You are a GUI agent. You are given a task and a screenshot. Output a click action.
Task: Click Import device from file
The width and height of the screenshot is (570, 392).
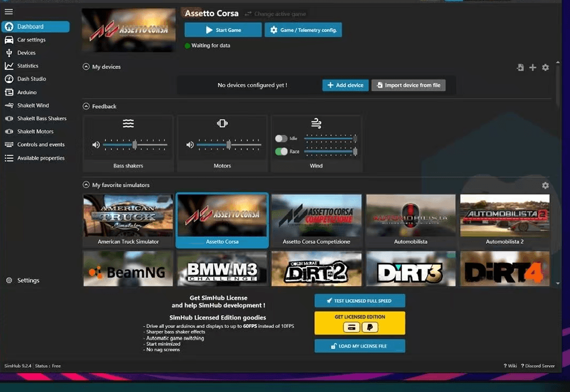tap(408, 85)
